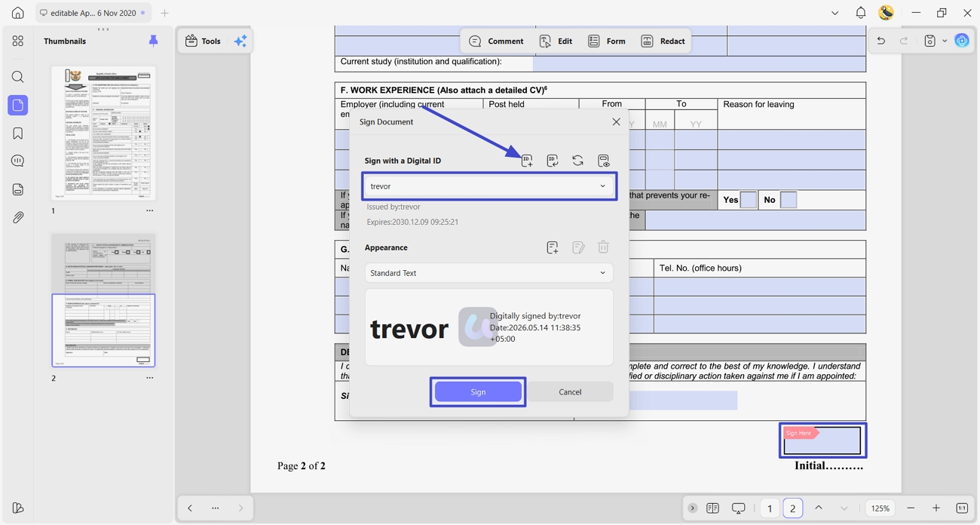
Task: Toggle the sidebar collapse icon
Action: (x=18, y=508)
